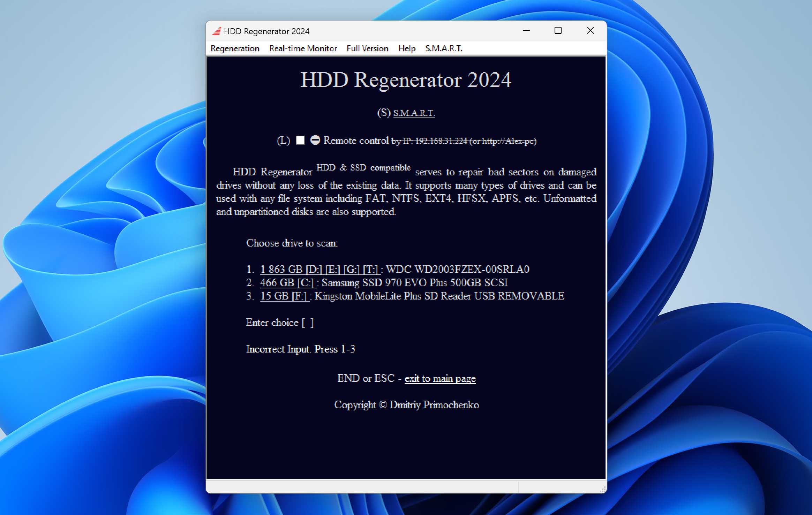The height and width of the screenshot is (515, 812).
Task: Click exit to main page link
Action: [x=440, y=378]
